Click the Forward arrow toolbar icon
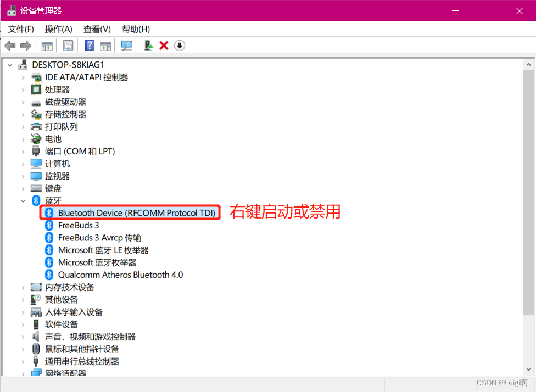The width and height of the screenshot is (536, 392). coord(26,46)
